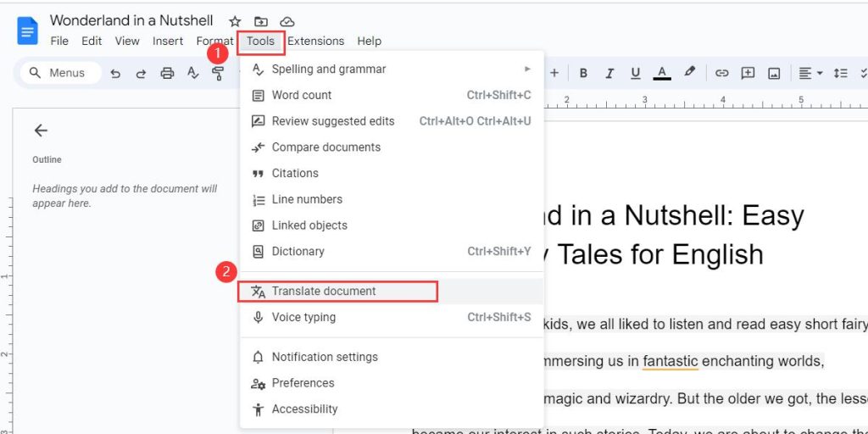Star the Wonderland in a Nutshell document
Screen dimensions: 868x434
pyautogui.click(x=235, y=21)
